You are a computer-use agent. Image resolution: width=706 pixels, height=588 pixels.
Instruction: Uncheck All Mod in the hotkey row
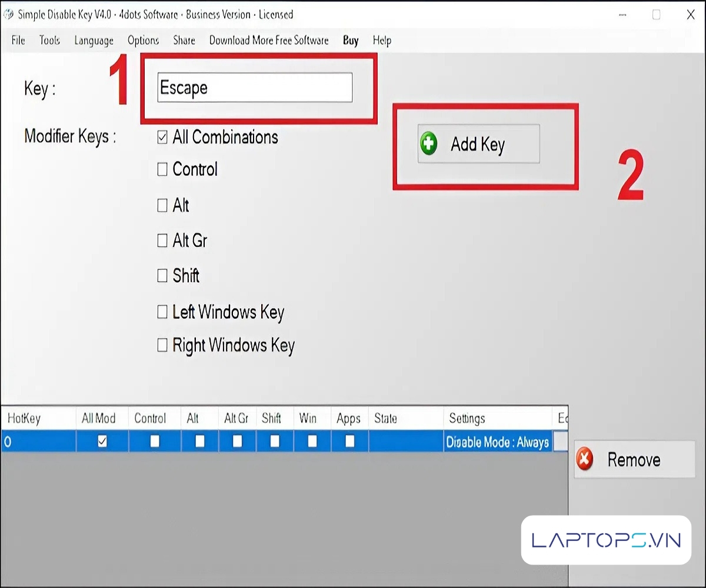pos(102,441)
